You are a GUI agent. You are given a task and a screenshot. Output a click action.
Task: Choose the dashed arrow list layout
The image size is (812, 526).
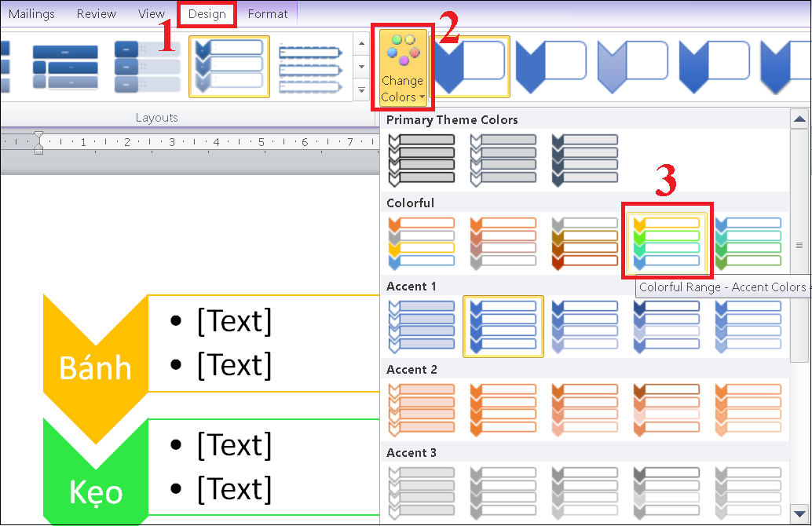pos(310,68)
